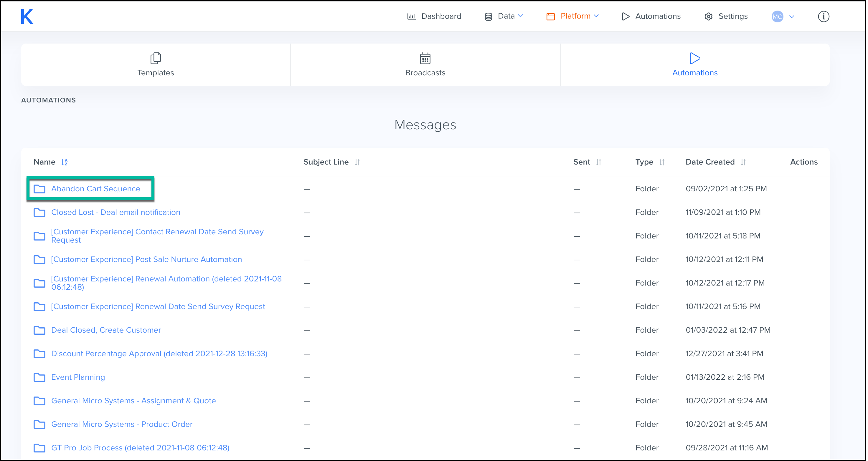Click the Automations play icon tab

[x=694, y=58]
